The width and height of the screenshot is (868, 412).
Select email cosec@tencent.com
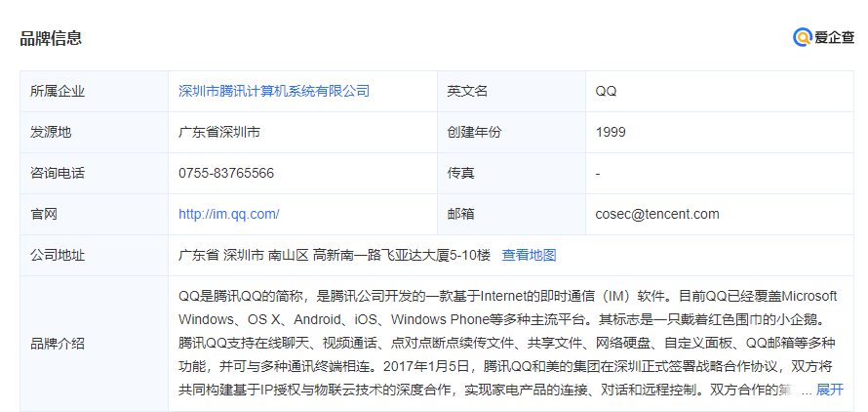657,214
